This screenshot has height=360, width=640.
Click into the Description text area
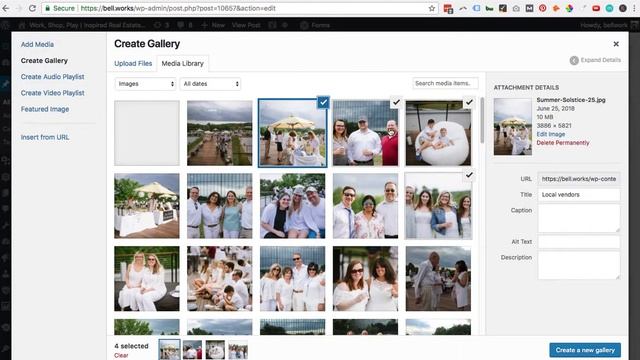(579, 265)
